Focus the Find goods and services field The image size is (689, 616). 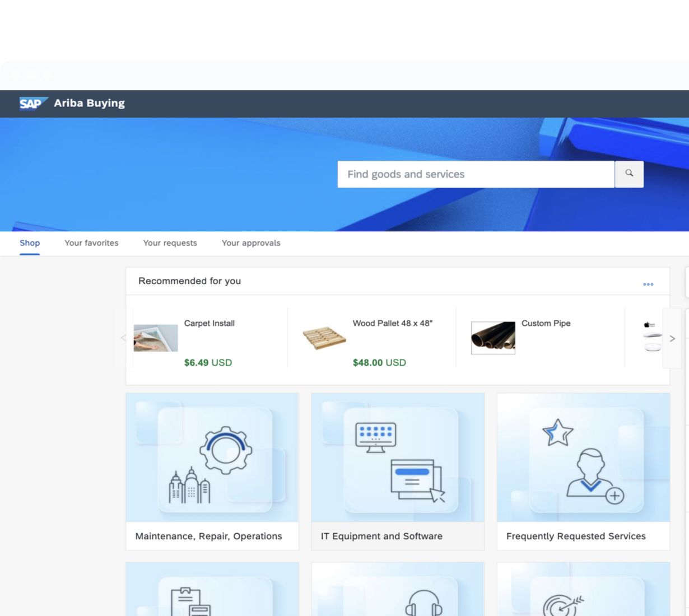[x=476, y=174]
